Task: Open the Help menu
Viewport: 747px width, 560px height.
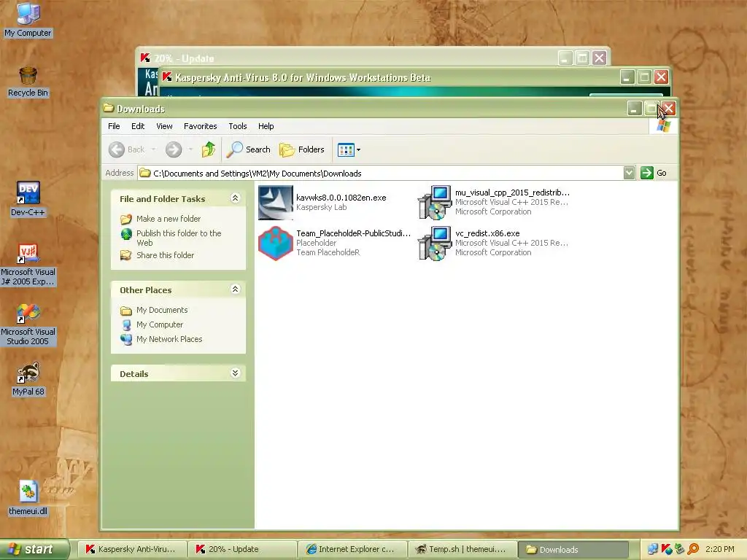Action: [x=266, y=126]
